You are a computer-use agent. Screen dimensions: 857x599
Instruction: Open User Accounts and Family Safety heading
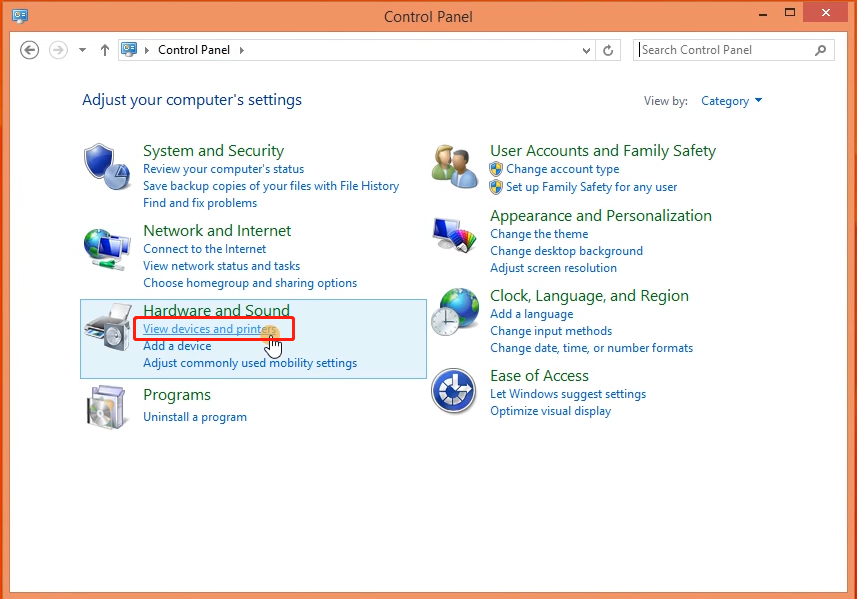coord(603,151)
